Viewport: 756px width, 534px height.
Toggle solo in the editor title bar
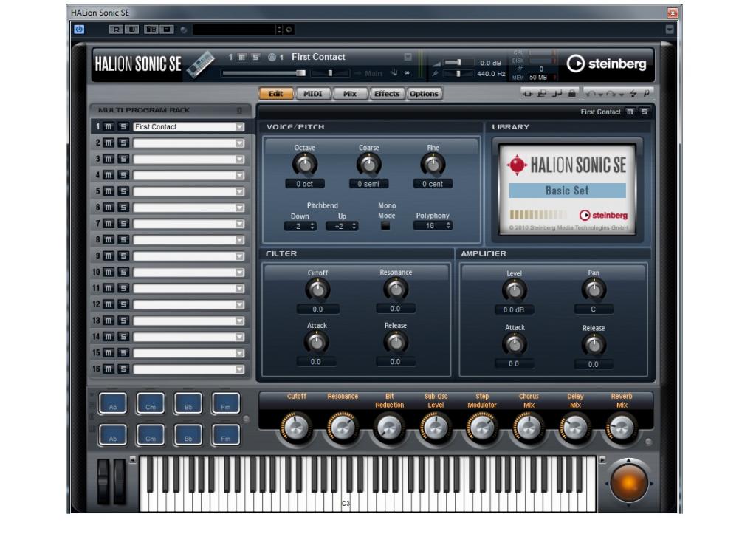644,112
